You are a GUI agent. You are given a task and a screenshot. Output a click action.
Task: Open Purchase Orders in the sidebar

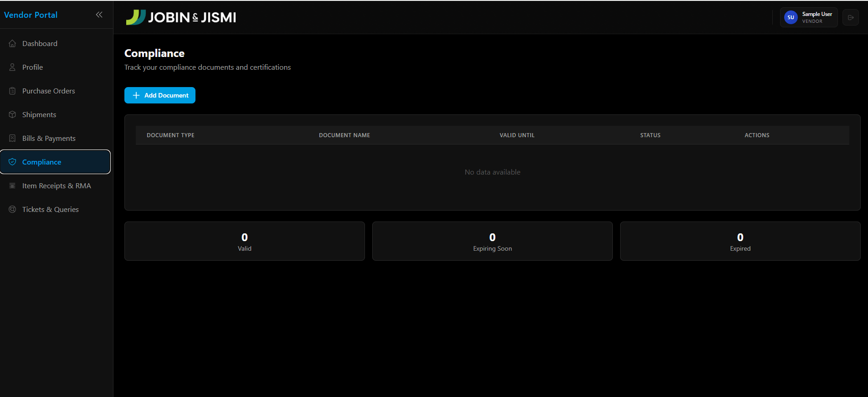tap(56, 91)
